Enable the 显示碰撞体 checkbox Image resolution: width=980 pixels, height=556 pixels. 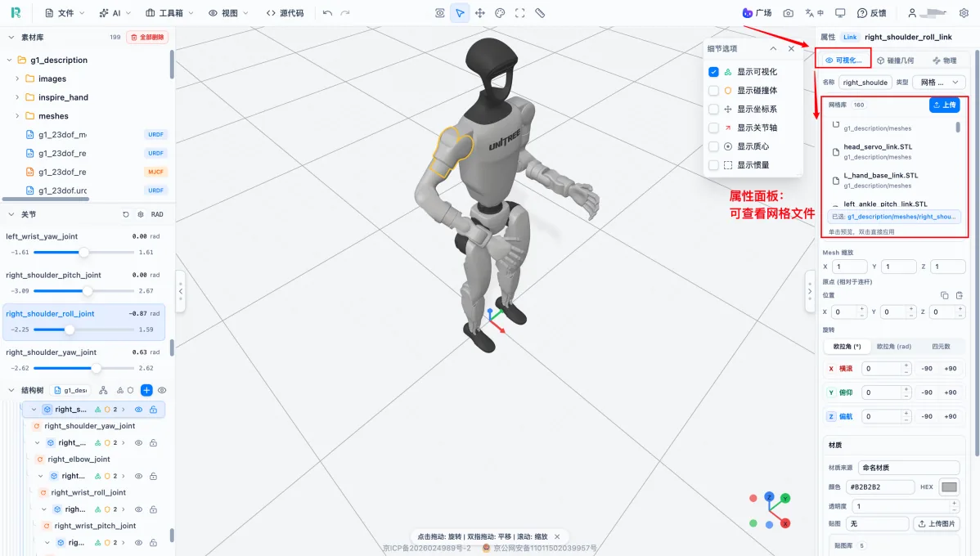pyautogui.click(x=713, y=91)
